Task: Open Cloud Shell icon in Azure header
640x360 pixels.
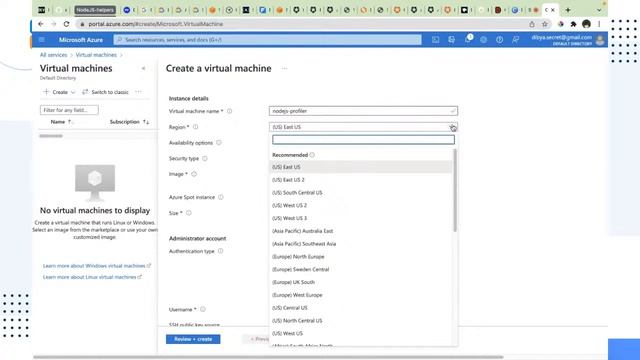Action: click(x=436, y=40)
